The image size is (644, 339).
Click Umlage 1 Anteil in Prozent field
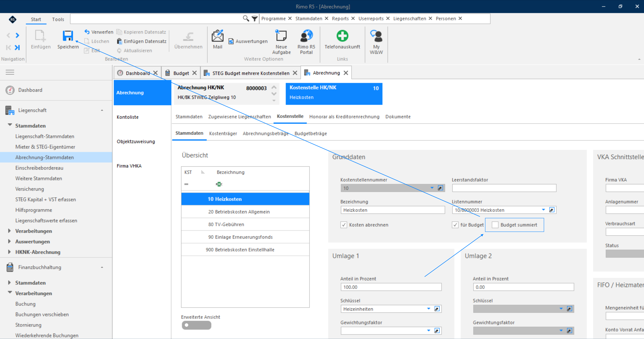click(391, 287)
